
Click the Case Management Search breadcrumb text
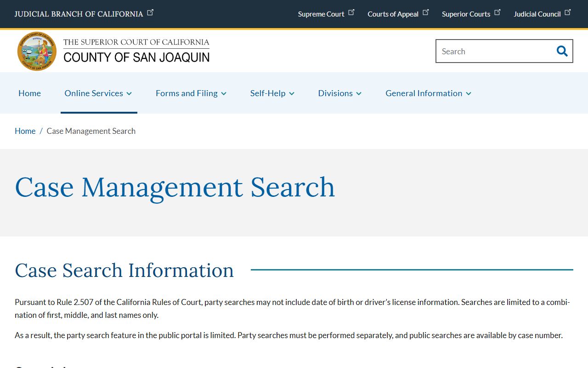point(91,131)
